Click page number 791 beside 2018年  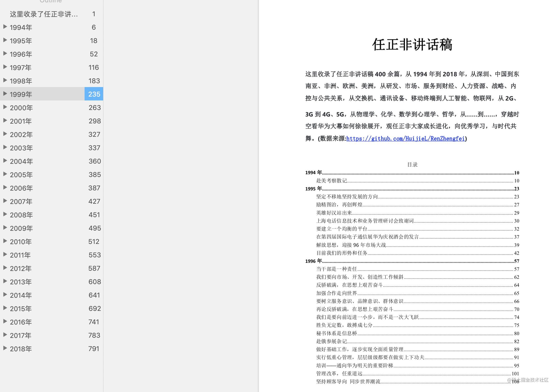[x=94, y=348]
